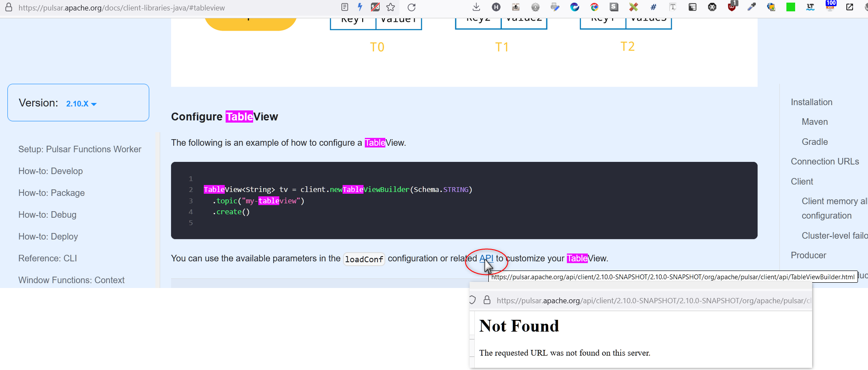The image size is (868, 370).
Task: Click the T text extension icon
Action: pos(673,7)
